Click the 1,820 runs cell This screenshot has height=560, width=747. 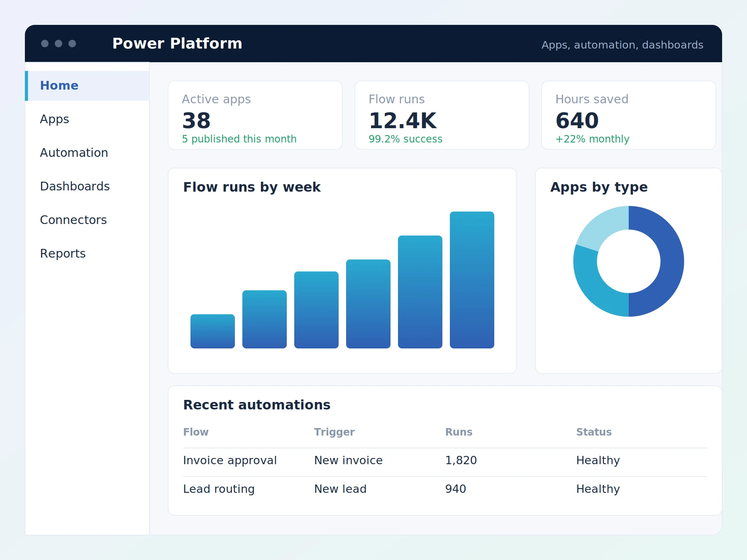pos(461,460)
